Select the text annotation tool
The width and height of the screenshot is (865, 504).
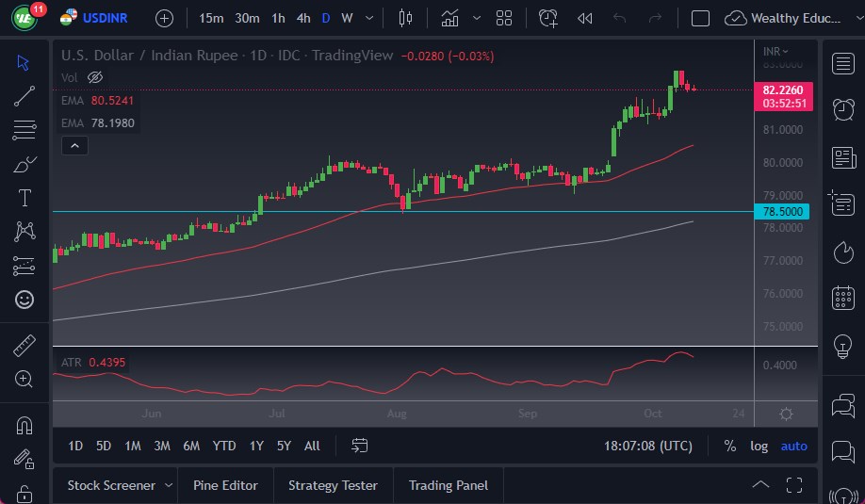click(x=24, y=198)
